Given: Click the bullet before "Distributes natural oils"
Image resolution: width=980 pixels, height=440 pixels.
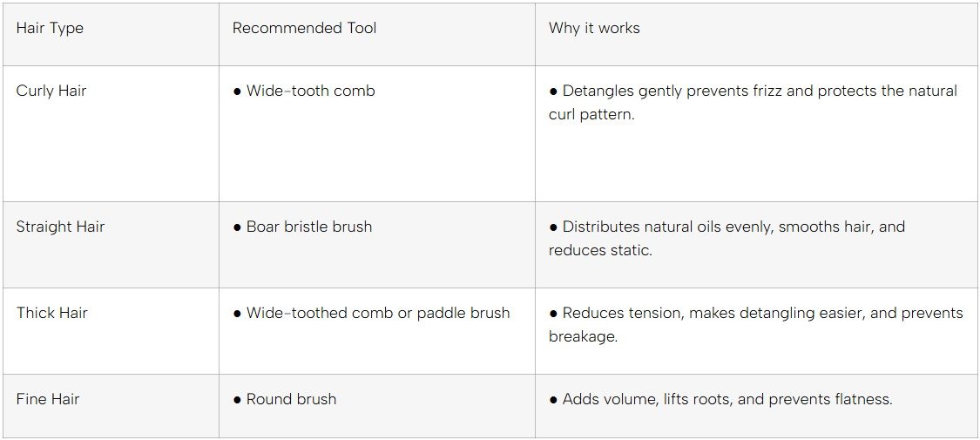Looking at the screenshot, I should pos(553,227).
